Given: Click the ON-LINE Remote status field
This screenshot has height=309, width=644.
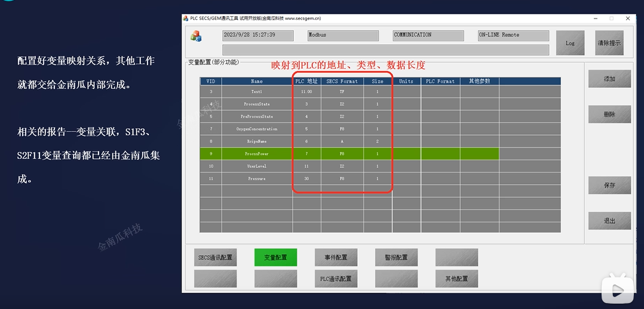Looking at the screenshot, I should (513, 35).
